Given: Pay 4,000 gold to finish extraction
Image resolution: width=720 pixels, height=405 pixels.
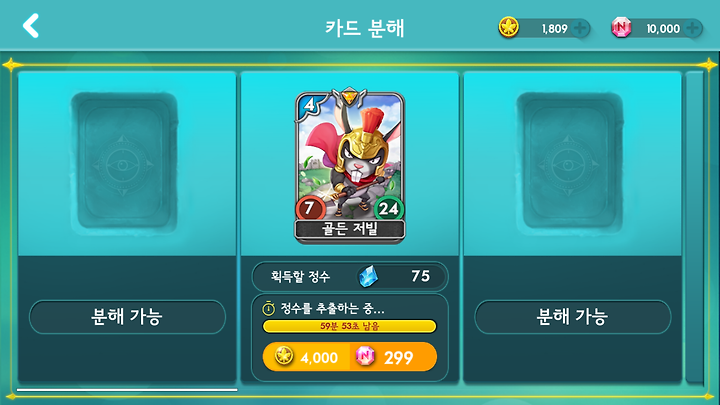Looking at the screenshot, I should pos(306,357).
